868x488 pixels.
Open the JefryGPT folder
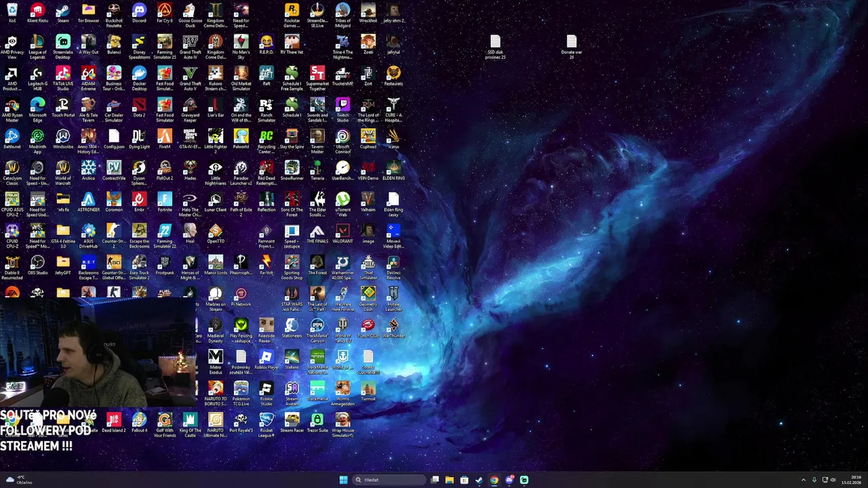point(62,264)
